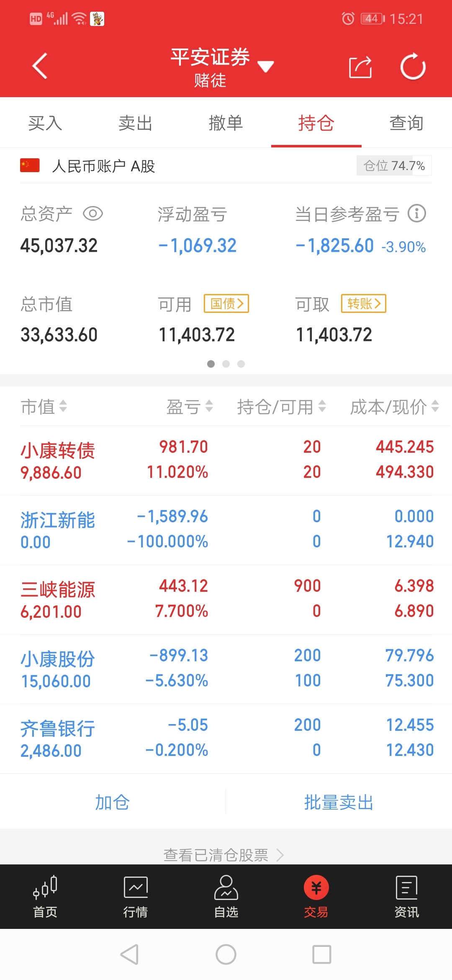The image size is (452, 980).
Task: Open the info icon beside 当日参考盈亏
Action: (417, 214)
